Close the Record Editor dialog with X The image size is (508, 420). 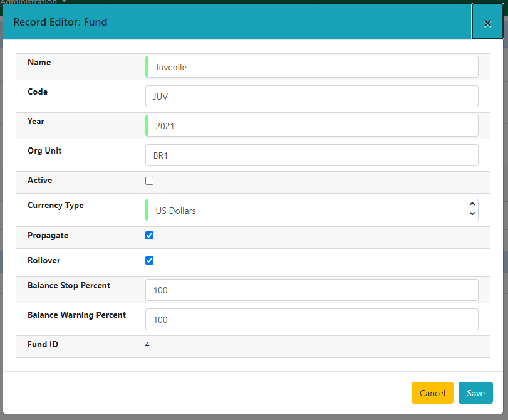tap(487, 23)
